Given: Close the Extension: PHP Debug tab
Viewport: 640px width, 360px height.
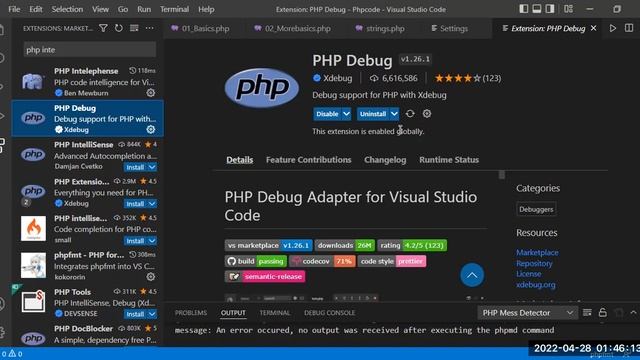Looking at the screenshot, I should (x=593, y=28).
